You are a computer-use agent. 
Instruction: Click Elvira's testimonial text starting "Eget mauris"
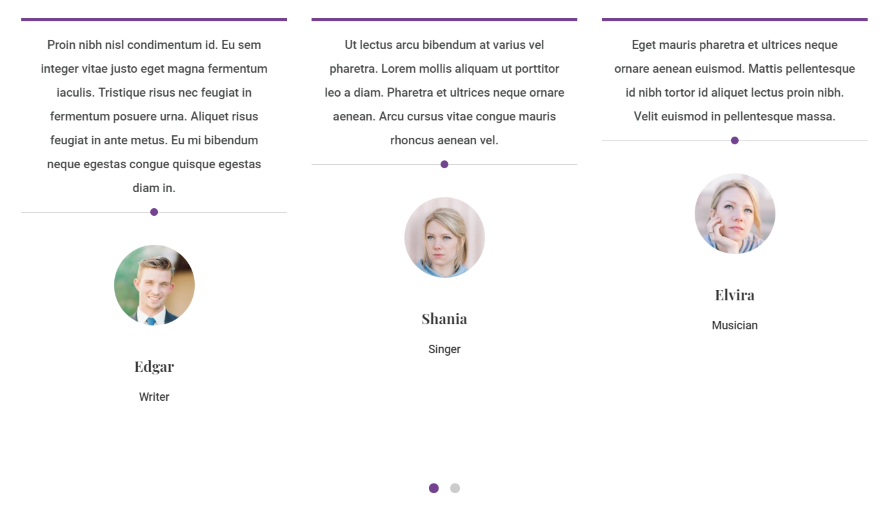point(735,80)
